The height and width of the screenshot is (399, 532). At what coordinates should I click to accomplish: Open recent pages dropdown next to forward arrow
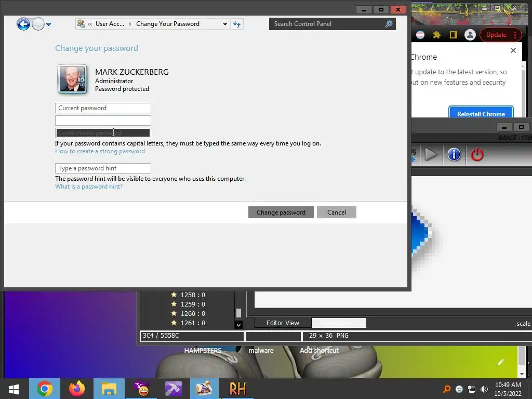48,24
